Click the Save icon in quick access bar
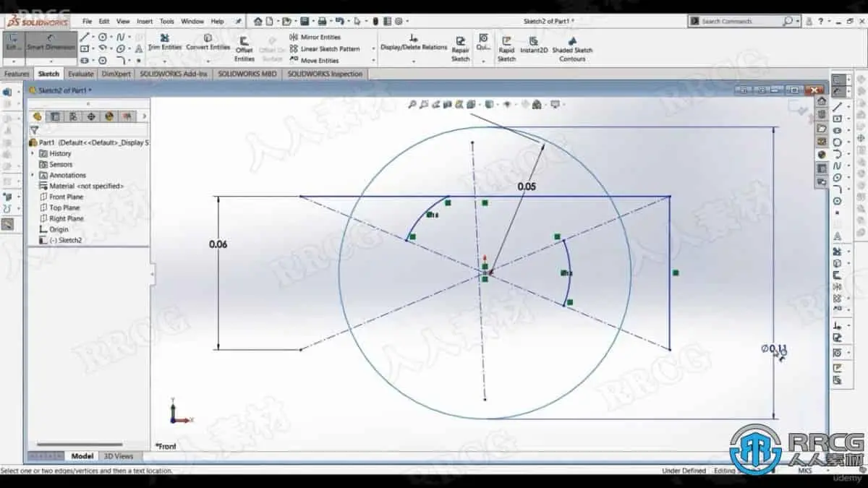 point(305,22)
